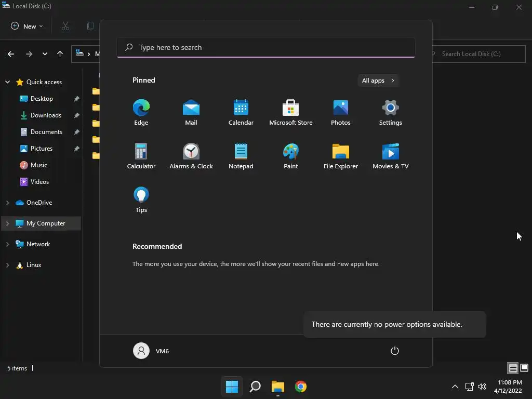532x399 pixels.
Task: Open the Tips app
Action: 141,200
